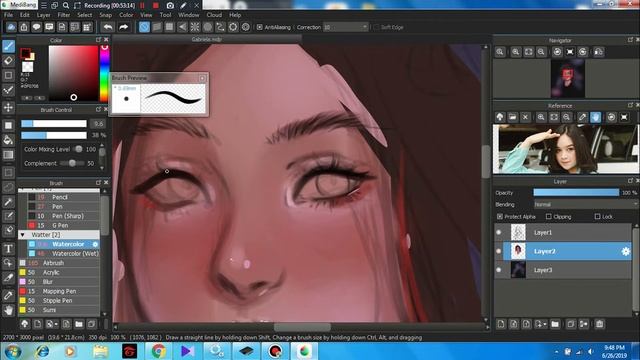Select the Bucket fill tool
Screen dimensions: 640x360
9,140
